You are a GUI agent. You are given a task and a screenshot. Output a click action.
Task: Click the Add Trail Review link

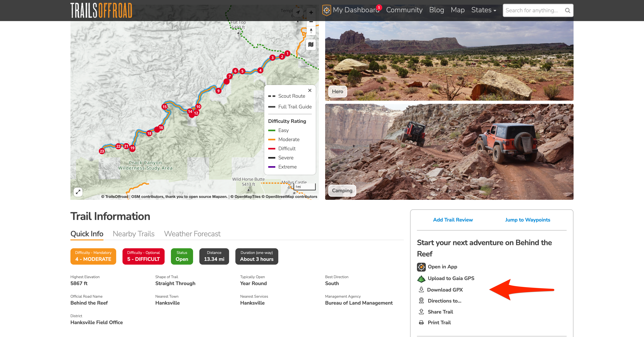click(453, 220)
